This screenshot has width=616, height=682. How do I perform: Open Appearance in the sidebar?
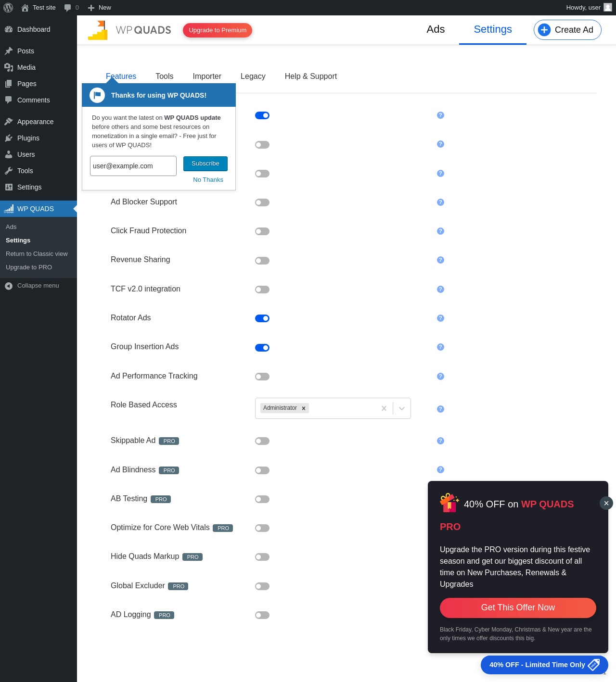[x=38, y=122]
